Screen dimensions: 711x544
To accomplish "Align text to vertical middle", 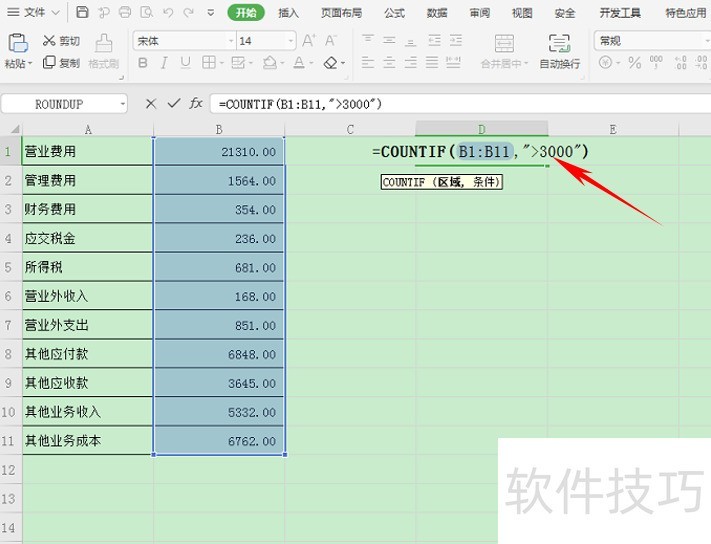I will [389, 41].
